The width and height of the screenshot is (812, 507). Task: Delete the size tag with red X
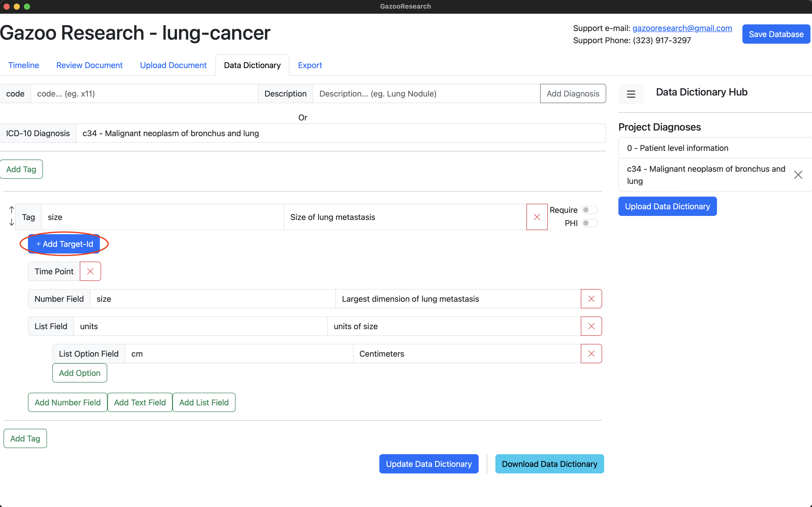point(537,217)
